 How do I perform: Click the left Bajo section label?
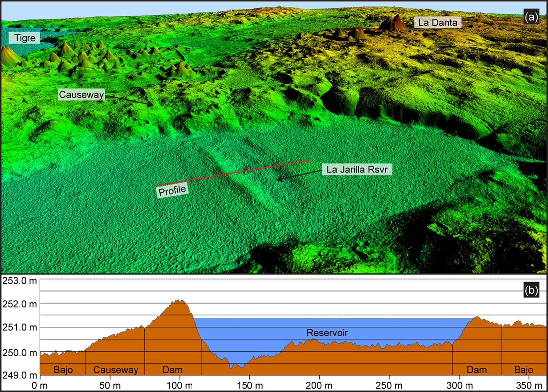coord(63,370)
